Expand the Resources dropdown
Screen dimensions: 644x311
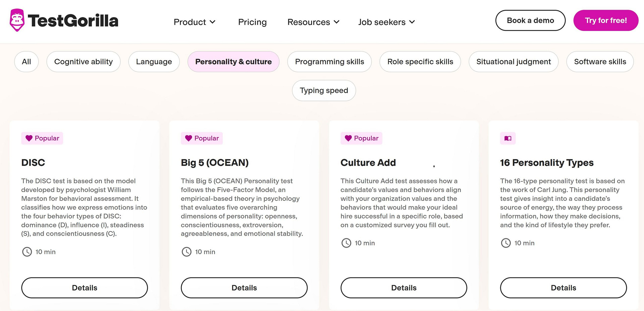tap(313, 22)
